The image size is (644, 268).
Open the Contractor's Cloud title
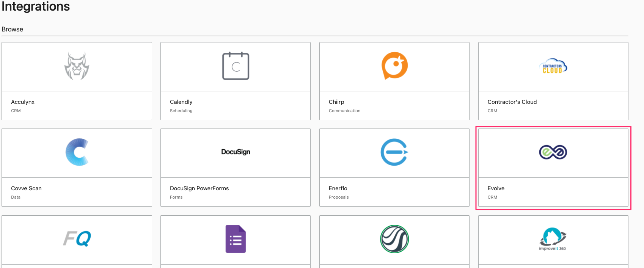coord(512,102)
